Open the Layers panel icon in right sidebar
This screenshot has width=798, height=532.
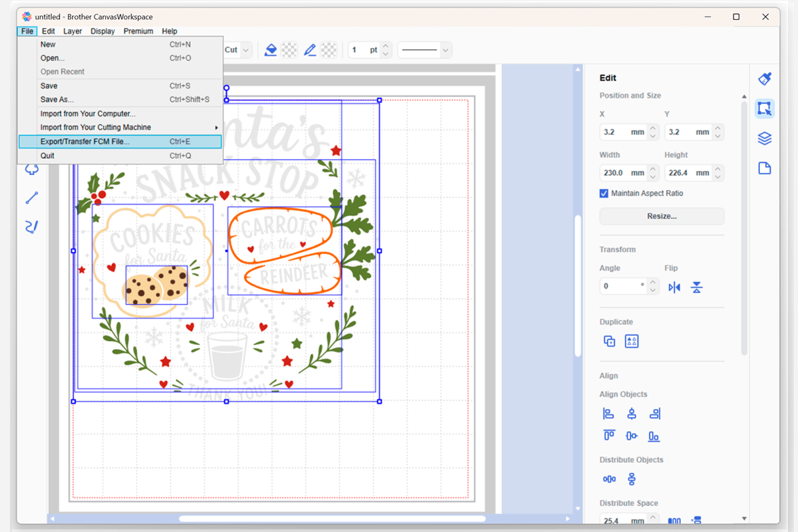click(x=765, y=138)
